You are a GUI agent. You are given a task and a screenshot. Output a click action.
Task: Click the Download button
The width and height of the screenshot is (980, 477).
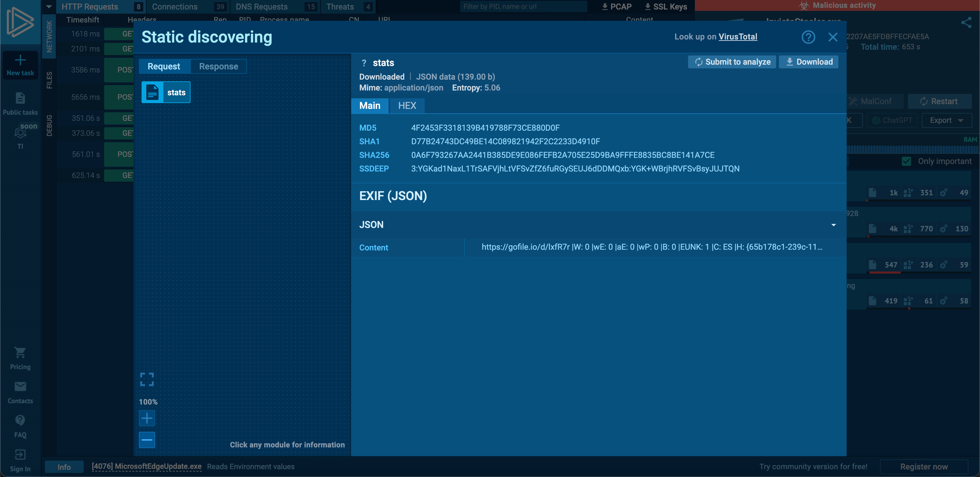pos(809,62)
